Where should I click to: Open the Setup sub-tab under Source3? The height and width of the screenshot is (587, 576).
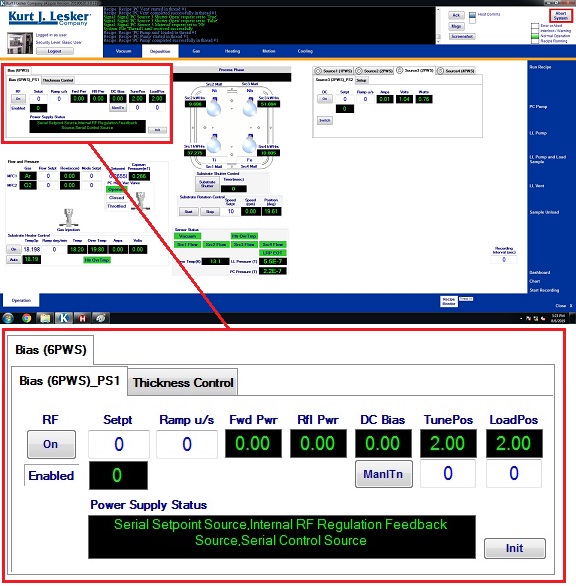[x=361, y=80]
